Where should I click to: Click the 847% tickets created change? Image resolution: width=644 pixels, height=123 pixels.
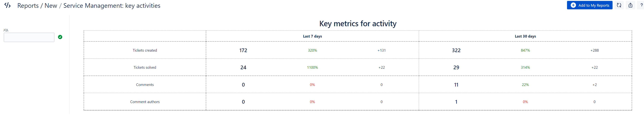click(525, 50)
